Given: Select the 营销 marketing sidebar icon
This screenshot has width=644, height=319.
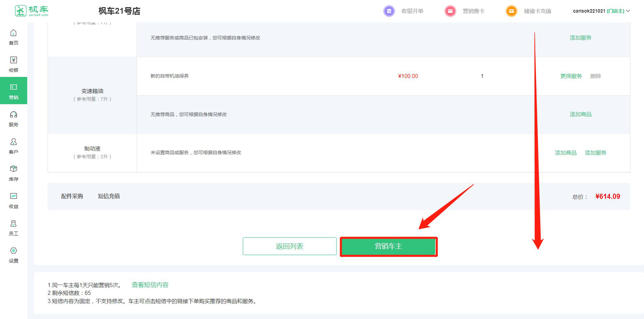Looking at the screenshot, I should click(14, 87).
